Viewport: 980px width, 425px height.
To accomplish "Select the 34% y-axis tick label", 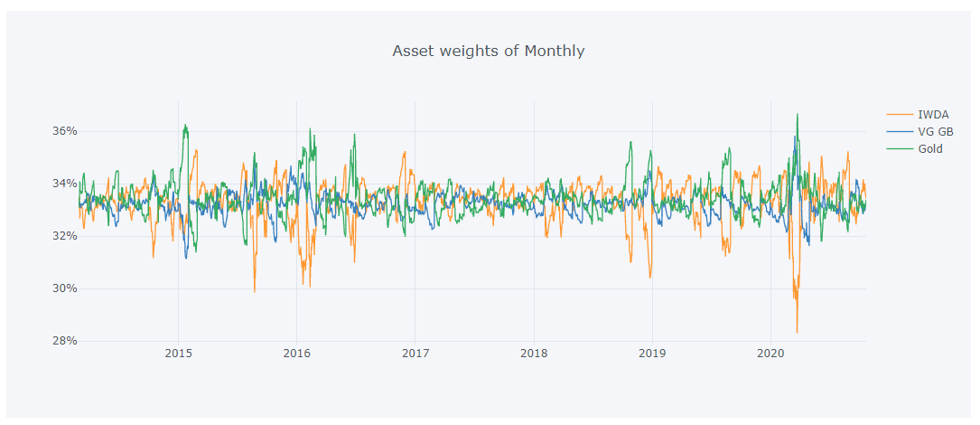I will coord(63,184).
